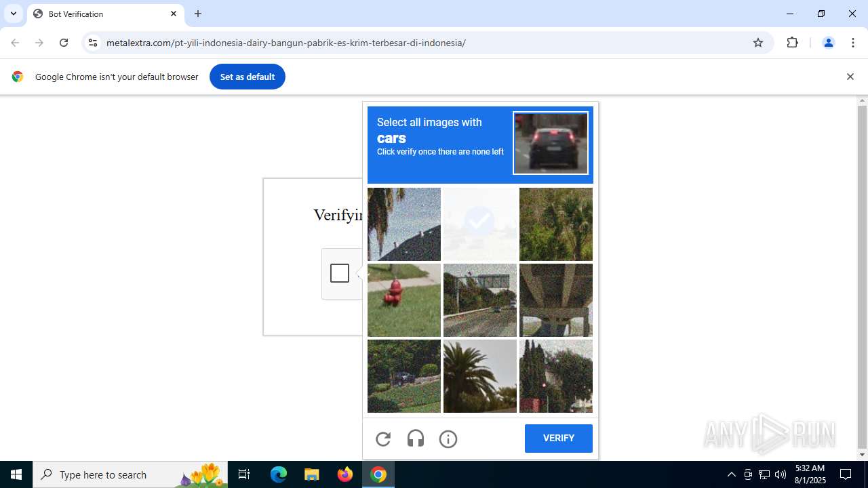This screenshot has width=868, height=488.
Task: Open network status tray icon
Action: pos(764,474)
